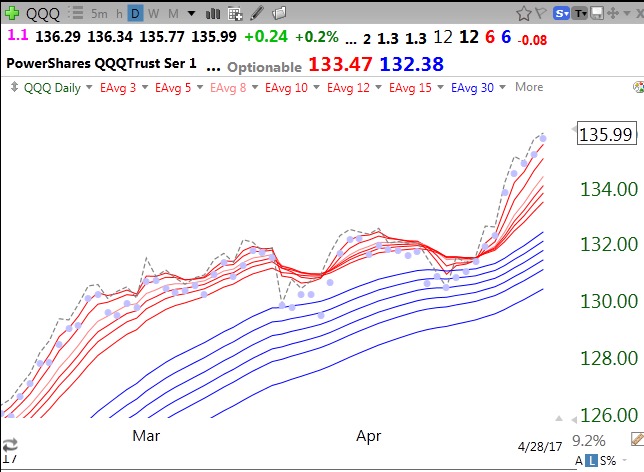This screenshot has width=644, height=472.
Task: Click the pane resize up-down arrows icon
Action: pos(14,87)
